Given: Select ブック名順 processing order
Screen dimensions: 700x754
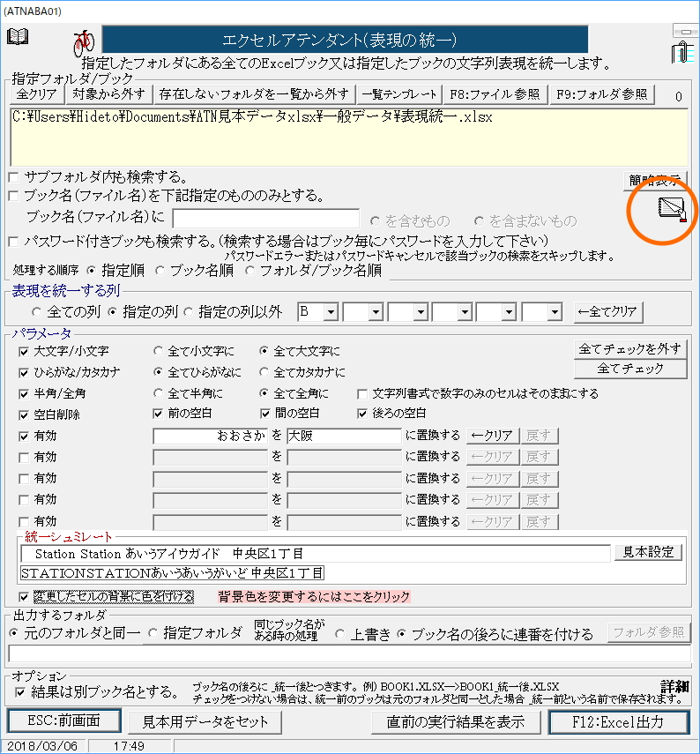Looking at the screenshot, I should [x=160, y=271].
